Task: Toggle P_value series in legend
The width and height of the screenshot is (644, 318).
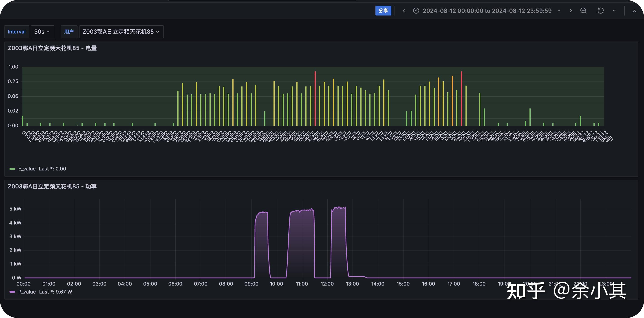Action: click(27, 292)
